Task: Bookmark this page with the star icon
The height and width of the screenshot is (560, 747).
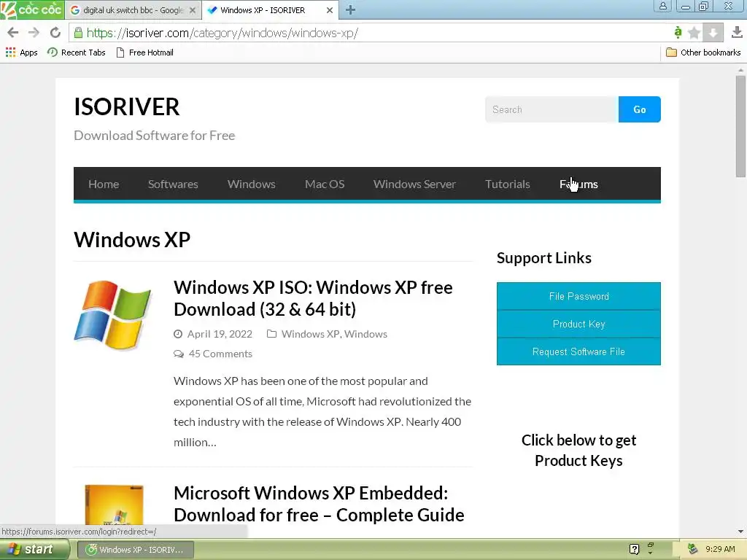Action: (x=694, y=32)
